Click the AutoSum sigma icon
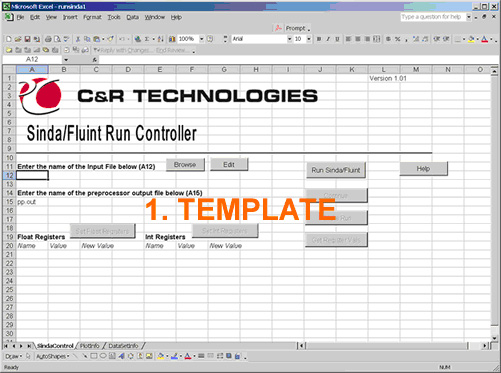The height and width of the screenshot is (373, 501). click(147, 39)
